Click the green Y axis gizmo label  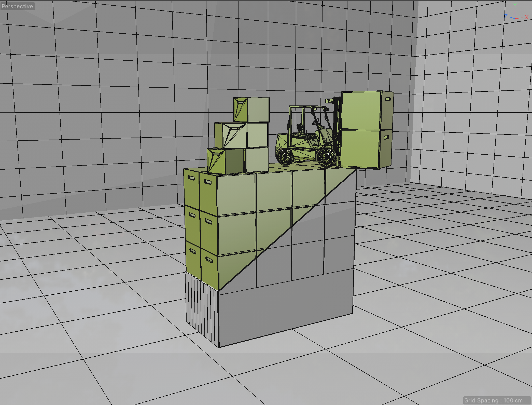(x=515, y=5)
